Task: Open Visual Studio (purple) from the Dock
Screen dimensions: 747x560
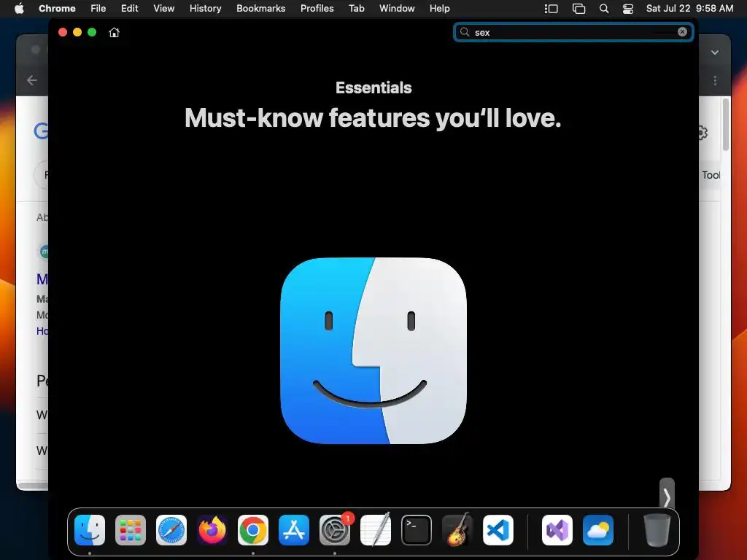Action: pyautogui.click(x=557, y=530)
